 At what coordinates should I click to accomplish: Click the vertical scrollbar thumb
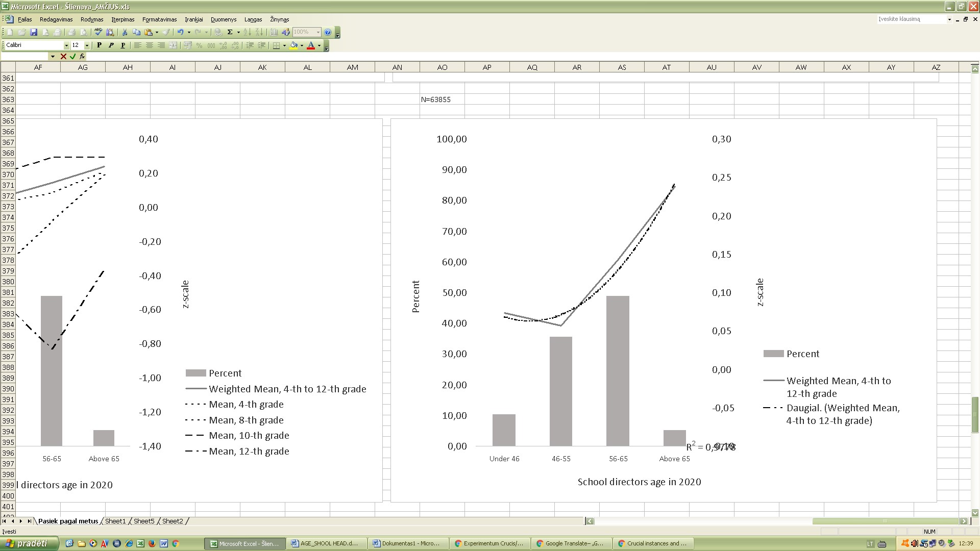(975, 415)
